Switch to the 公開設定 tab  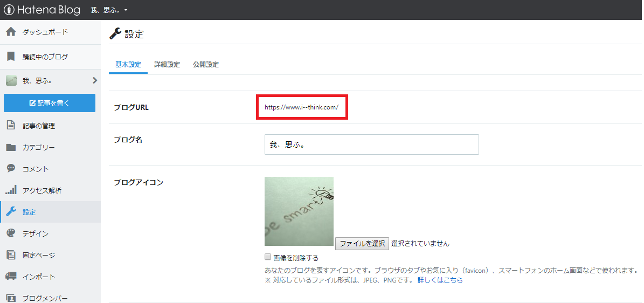point(206,65)
